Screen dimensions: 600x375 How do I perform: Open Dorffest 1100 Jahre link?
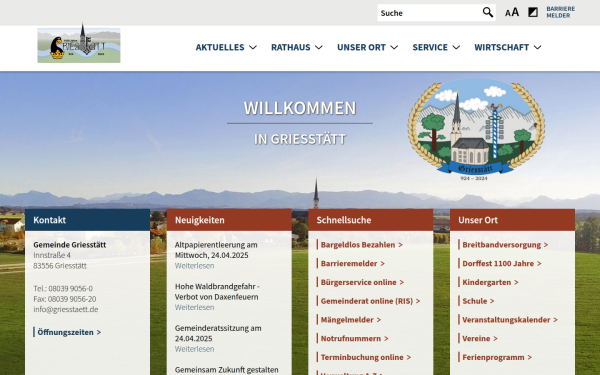coord(501,263)
